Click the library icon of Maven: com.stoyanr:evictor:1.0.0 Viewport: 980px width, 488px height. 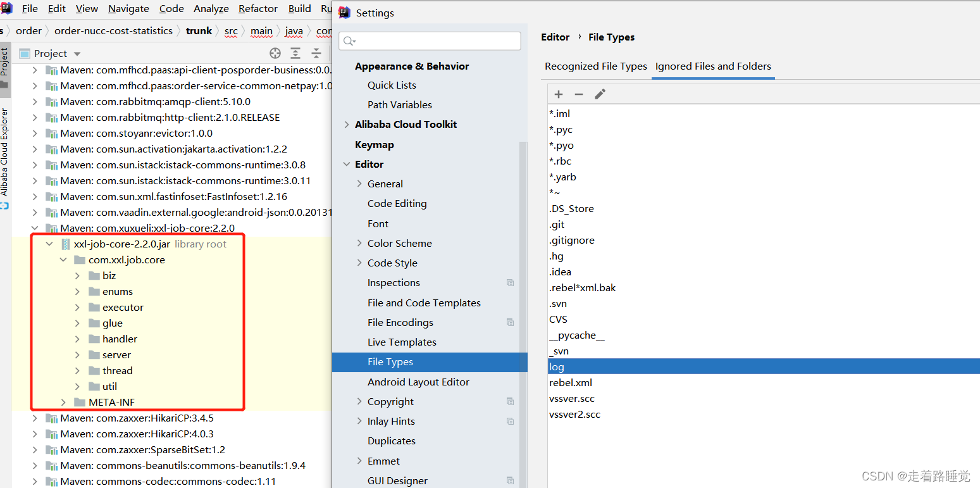(51, 134)
